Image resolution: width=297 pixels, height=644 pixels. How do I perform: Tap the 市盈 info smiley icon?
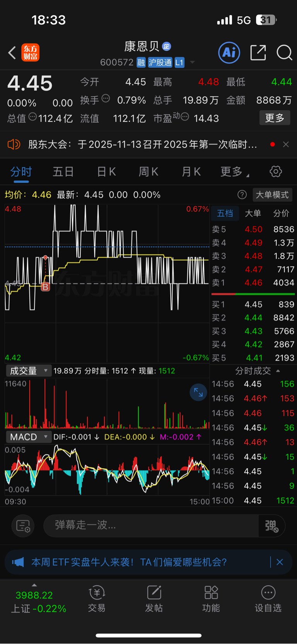pos(185,116)
